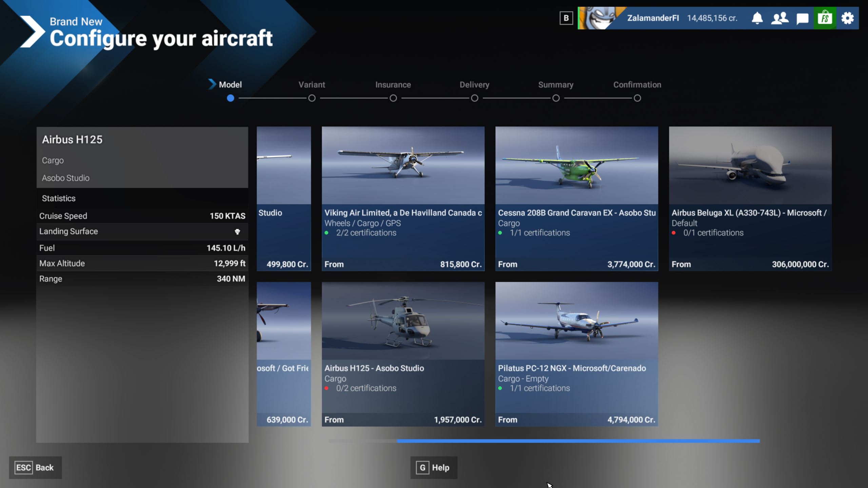Screen dimensions: 868x488
Task: Click the Viking Air 2/2 certifications text
Action: point(366,233)
